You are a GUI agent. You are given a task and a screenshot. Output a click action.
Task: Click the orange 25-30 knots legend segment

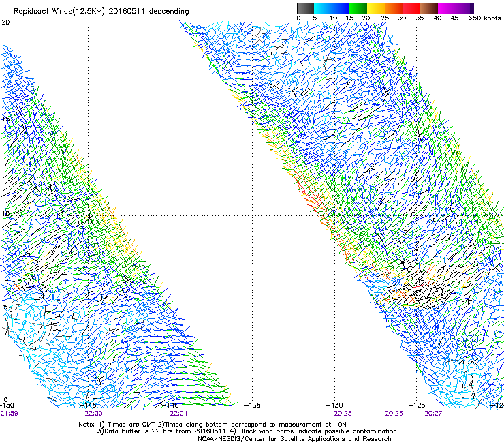(x=394, y=8)
